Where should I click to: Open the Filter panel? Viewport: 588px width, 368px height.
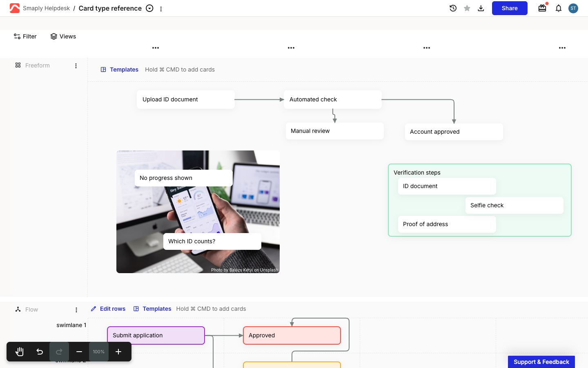tap(25, 36)
